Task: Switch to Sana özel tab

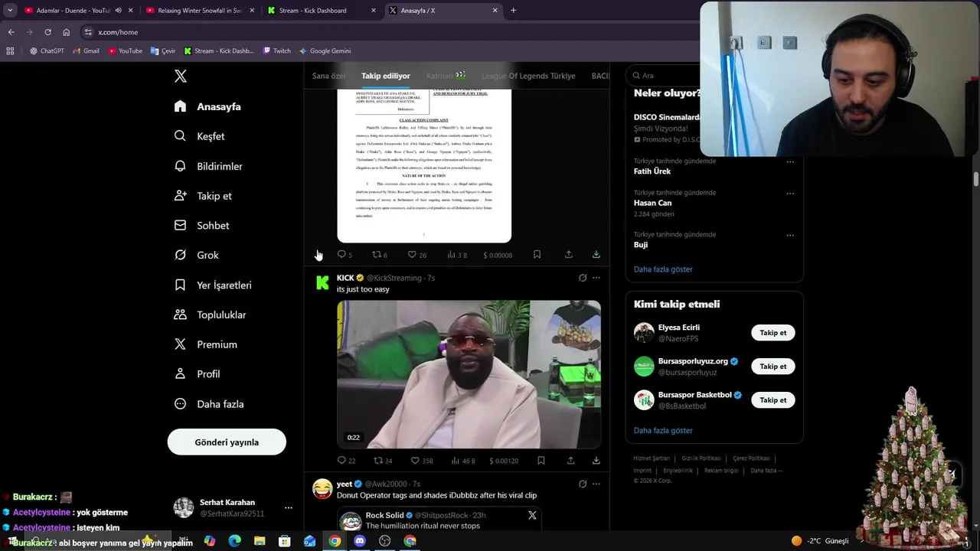Action: [x=328, y=76]
